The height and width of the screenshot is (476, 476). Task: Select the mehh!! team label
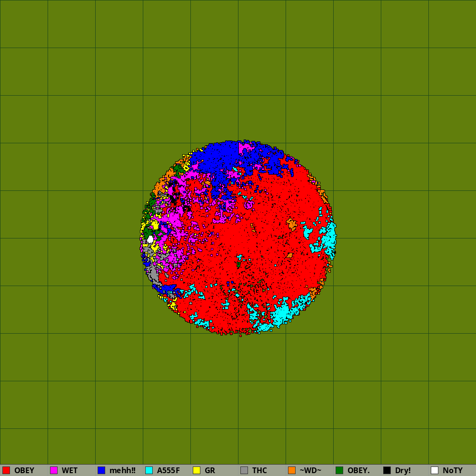122,470
